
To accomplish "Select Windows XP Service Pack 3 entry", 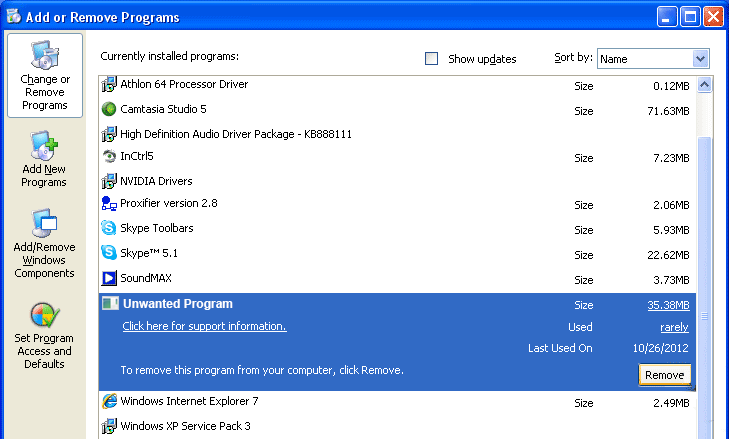I will (x=397, y=426).
